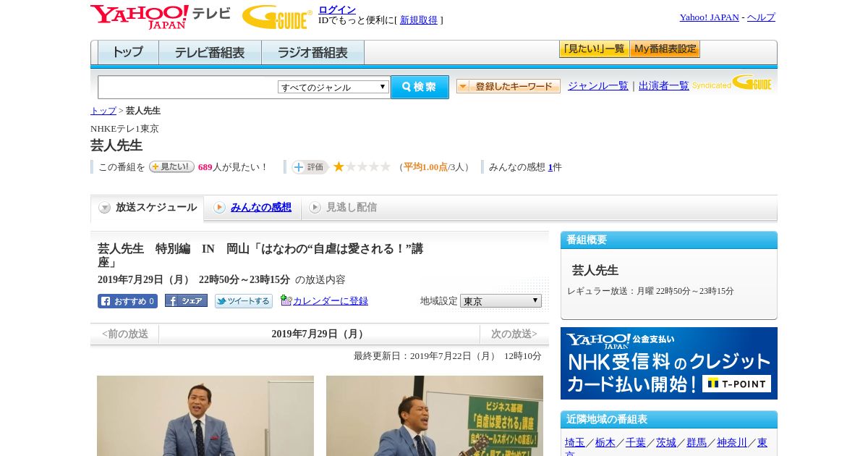Open the ラジオ番組表 tab
Image resolution: width=868 pixels, height=456 pixels.
(312, 53)
